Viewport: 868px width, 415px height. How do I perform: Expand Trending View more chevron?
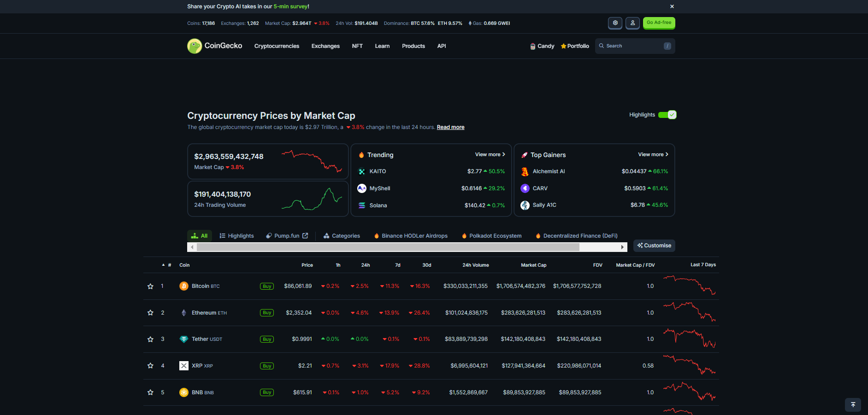point(503,155)
